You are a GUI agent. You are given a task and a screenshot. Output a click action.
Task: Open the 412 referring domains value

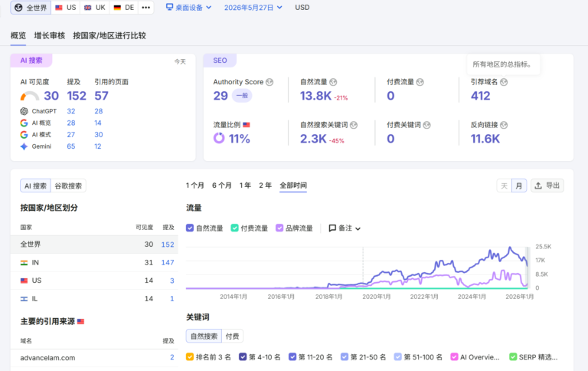tap(480, 96)
